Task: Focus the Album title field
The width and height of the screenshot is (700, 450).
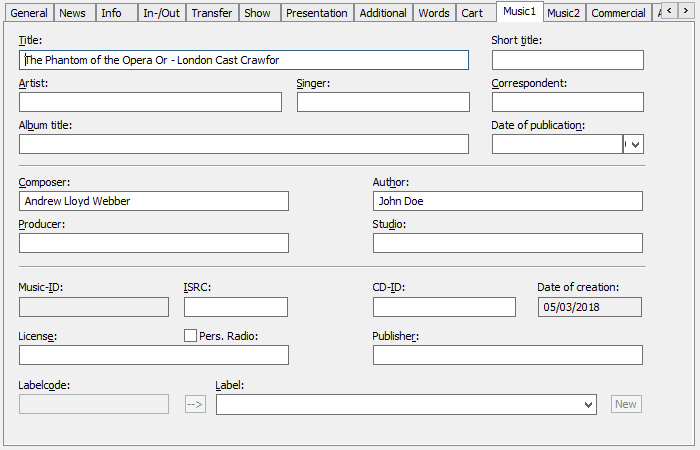Action: click(x=243, y=144)
